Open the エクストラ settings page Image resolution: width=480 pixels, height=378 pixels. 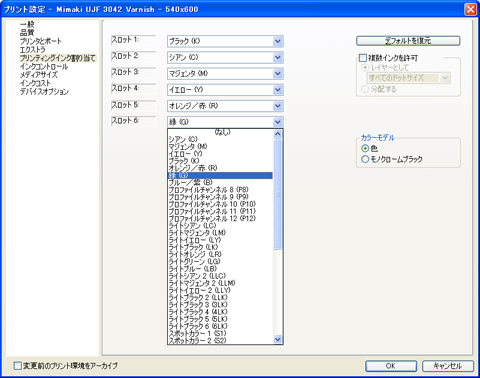[x=32, y=49]
